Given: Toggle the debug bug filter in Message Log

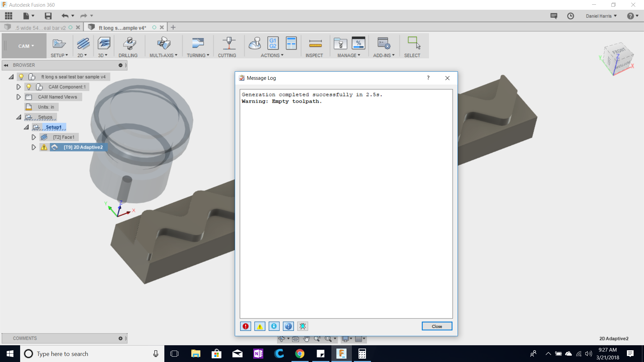Looking at the screenshot, I should click(x=303, y=326).
